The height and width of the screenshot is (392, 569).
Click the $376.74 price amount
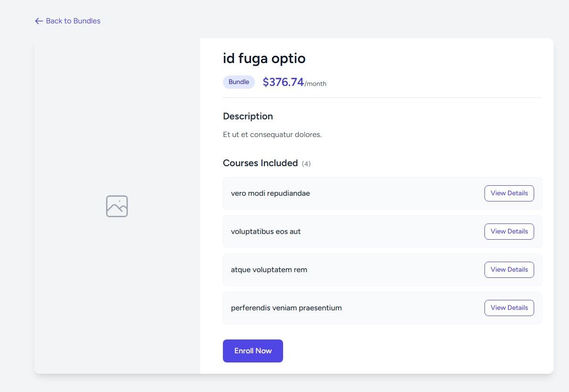283,82
